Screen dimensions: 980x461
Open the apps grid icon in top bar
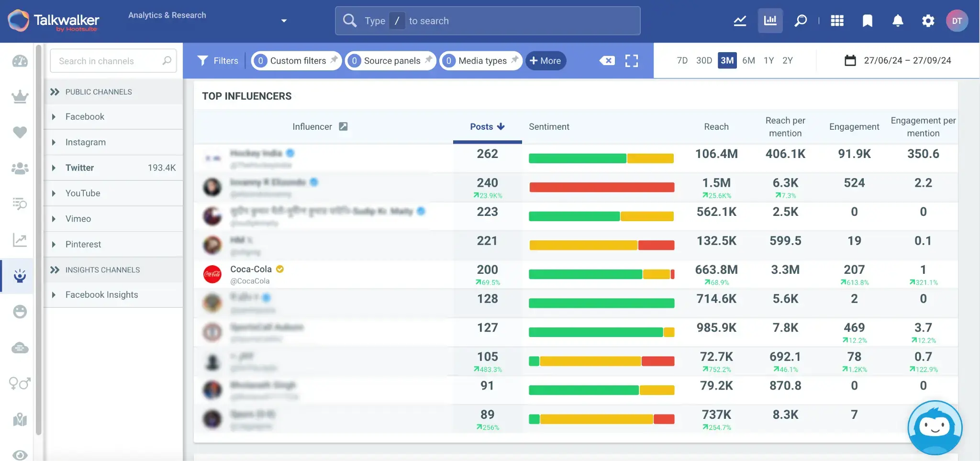click(x=837, y=21)
